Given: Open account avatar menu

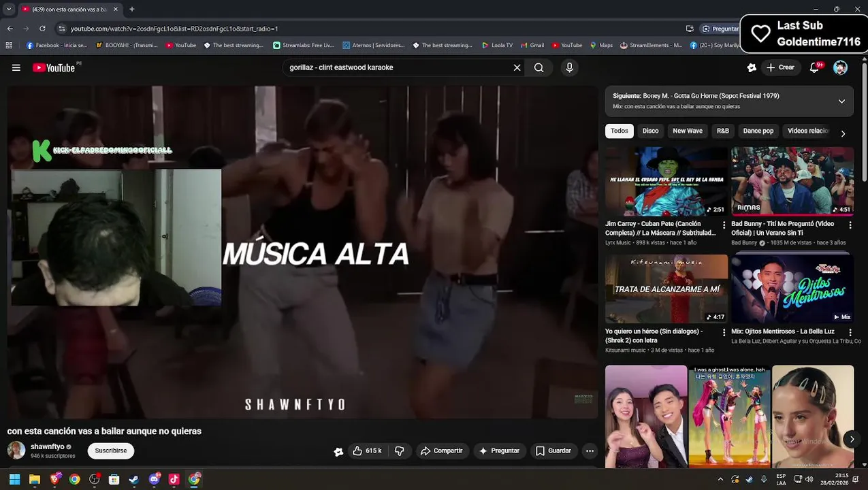Looking at the screenshot, I should [840, 67].
